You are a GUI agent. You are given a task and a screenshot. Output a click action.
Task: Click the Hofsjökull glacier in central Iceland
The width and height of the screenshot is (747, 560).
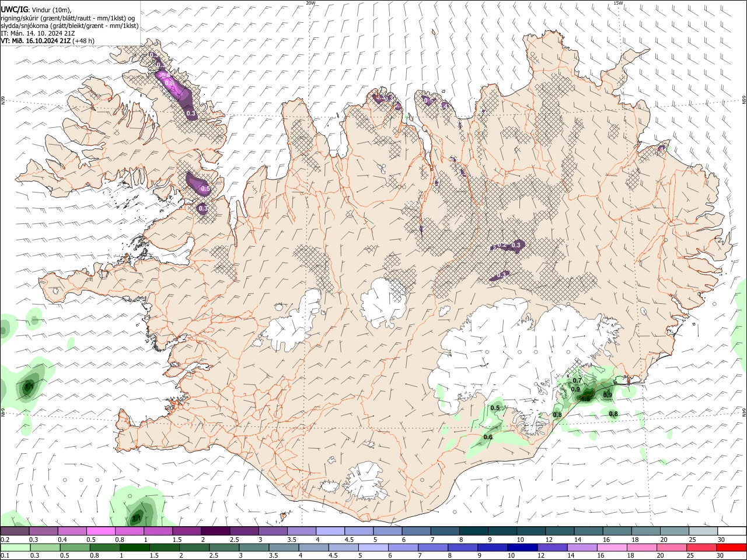(383, 303)
